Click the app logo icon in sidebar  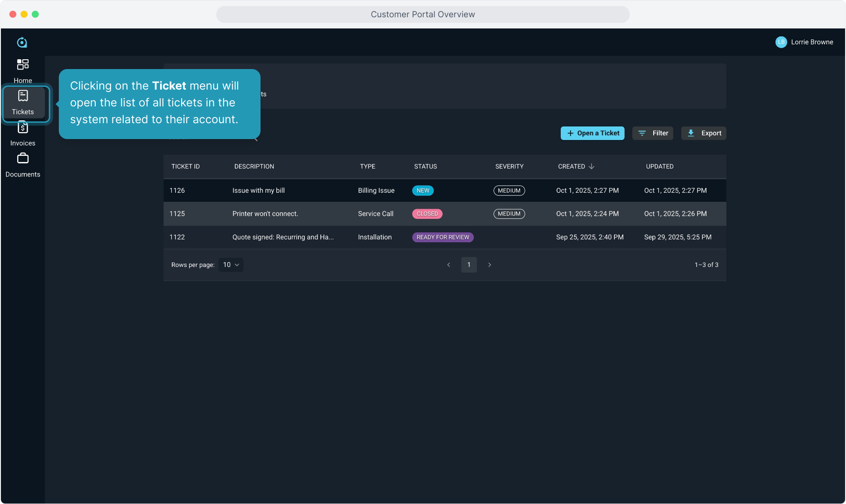point(22,42)
